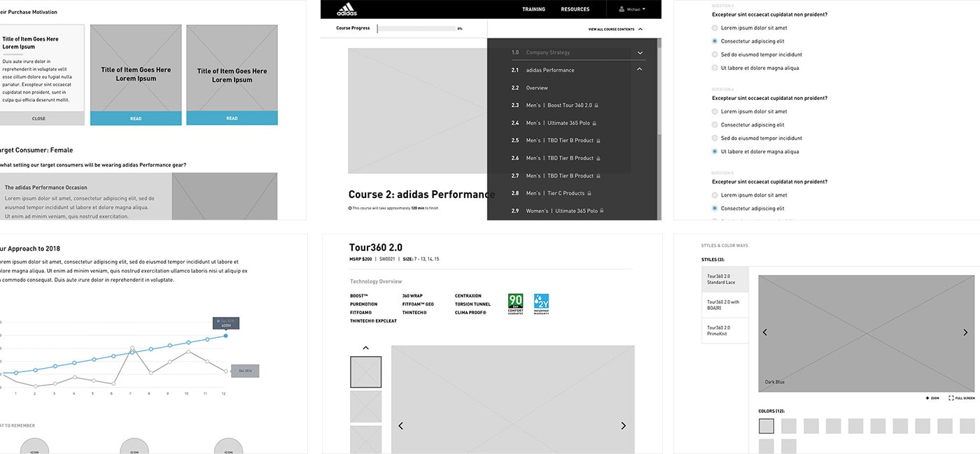This screenshot has width=980, height=454.
Task: Select the Tour360 2.0 with BOA(R) style tab
Action: 725,305
